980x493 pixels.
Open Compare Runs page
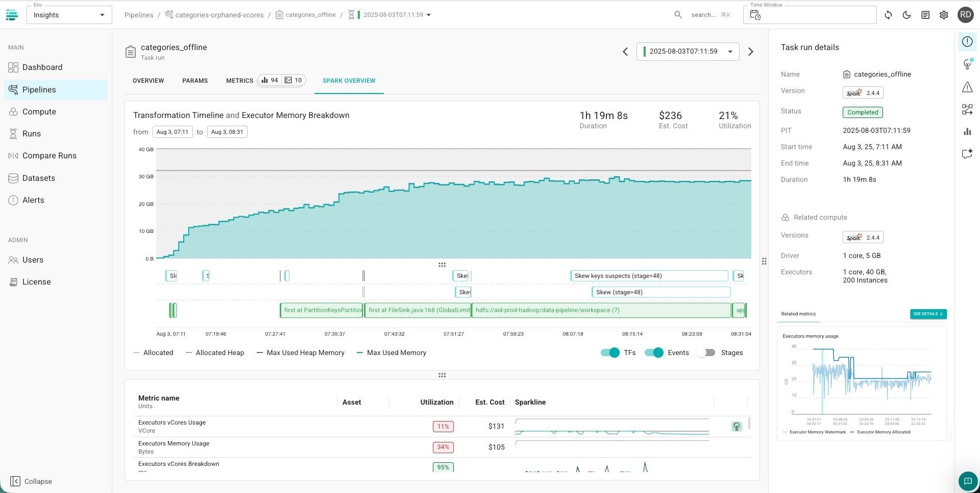tap(56, 156)
